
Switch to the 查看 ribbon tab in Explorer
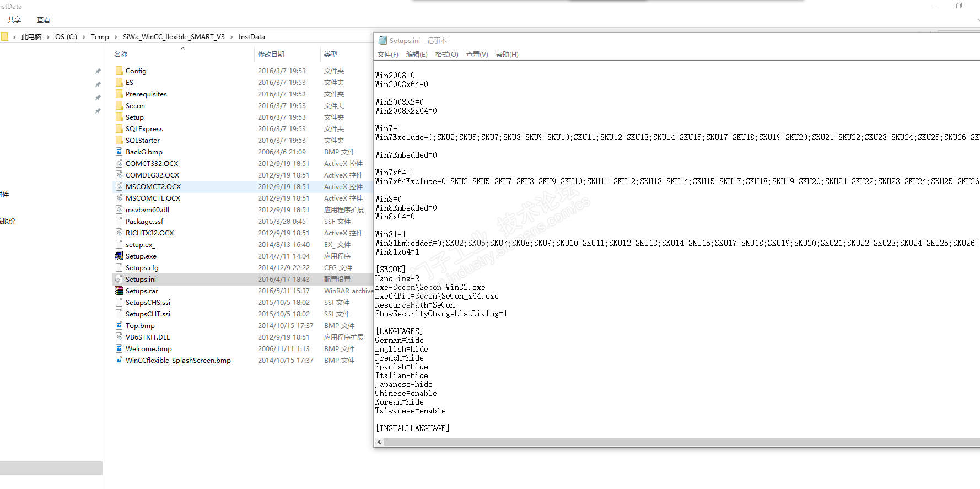44,20
